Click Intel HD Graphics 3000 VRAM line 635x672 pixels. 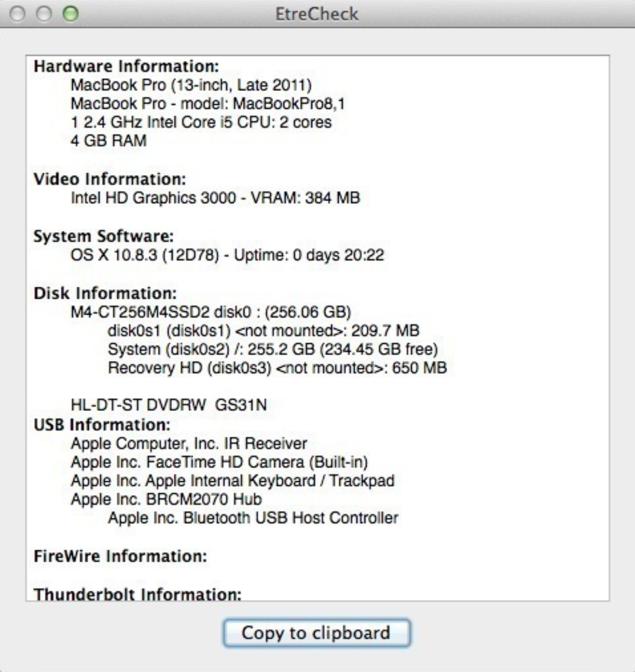(215, 198)
